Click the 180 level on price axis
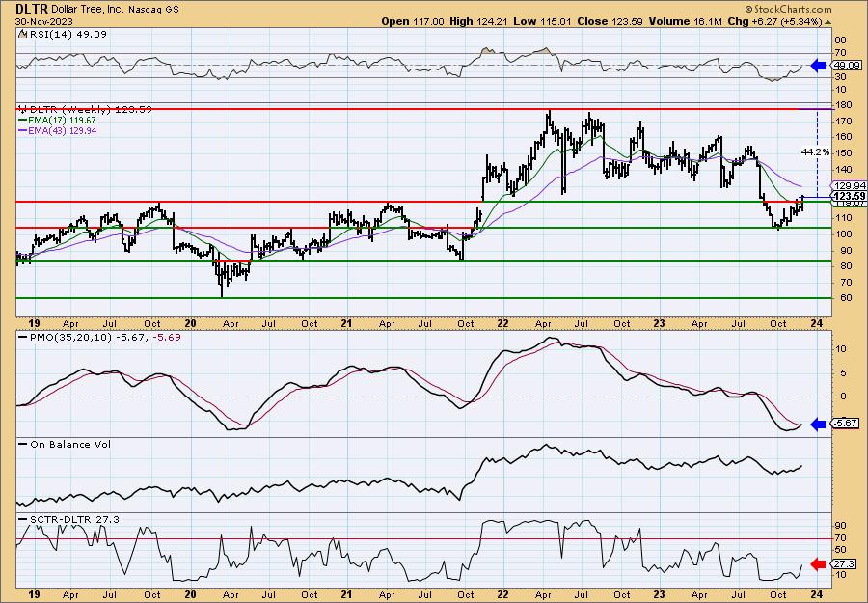 coord(843,105)
